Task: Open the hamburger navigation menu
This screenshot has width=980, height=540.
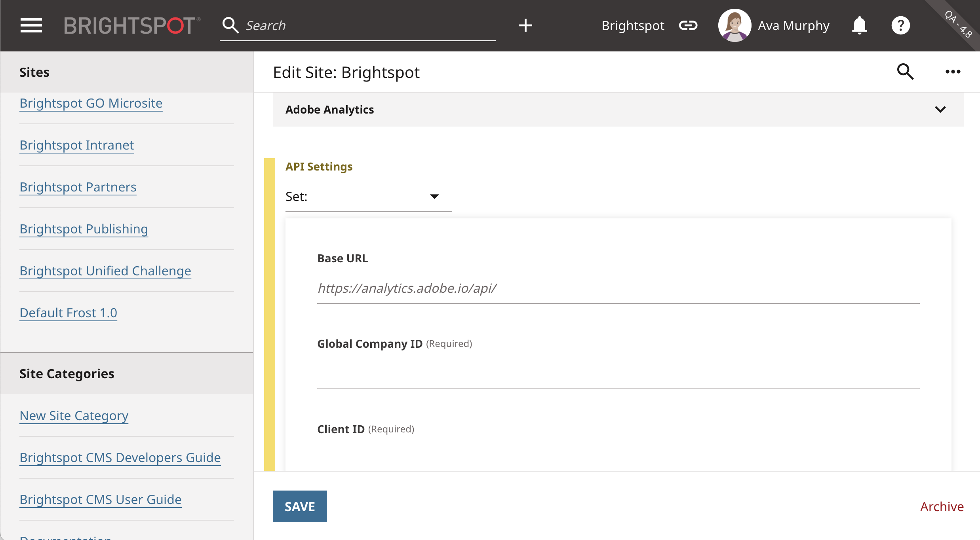Action: (31, 26)
